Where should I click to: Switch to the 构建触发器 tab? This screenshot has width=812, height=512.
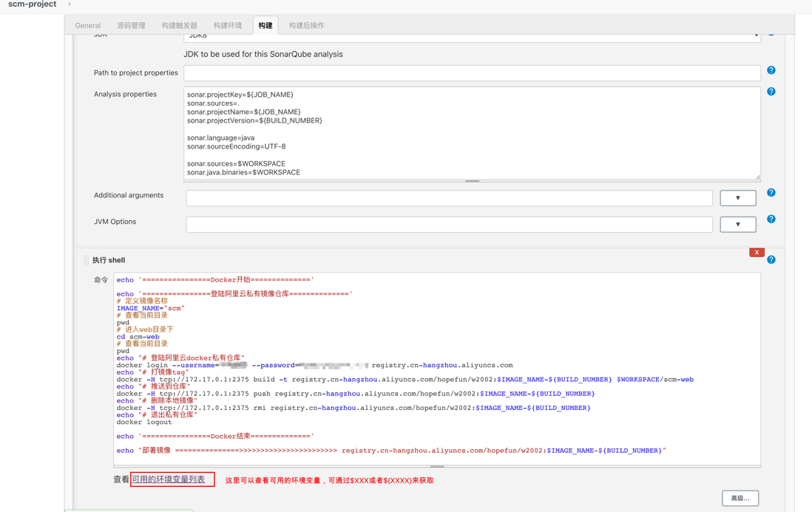(x=179, y=25)
